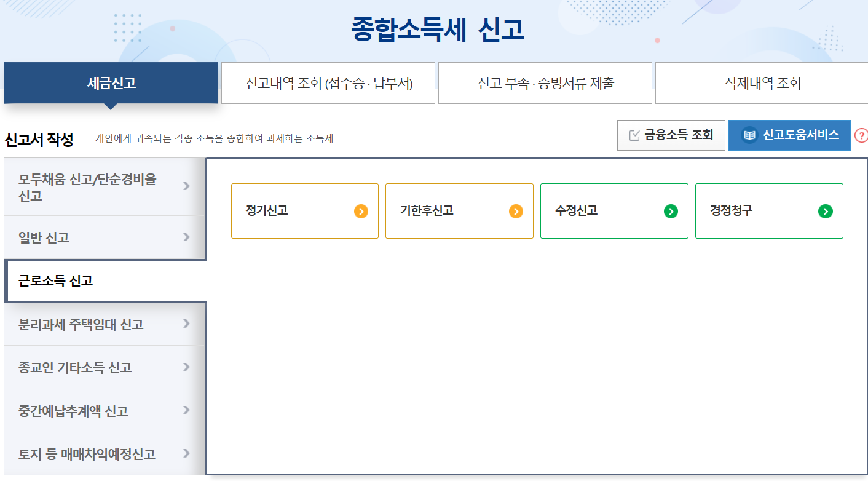Click the checkmark icon in 금융소득 조회
Viewport: 868px width, 481px height.
pos(634,135)
